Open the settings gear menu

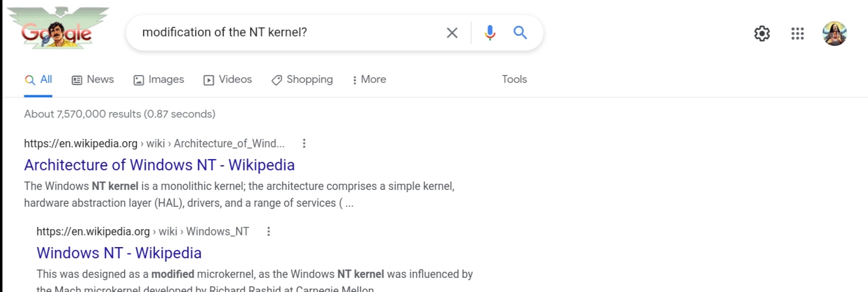pos(762,34)
